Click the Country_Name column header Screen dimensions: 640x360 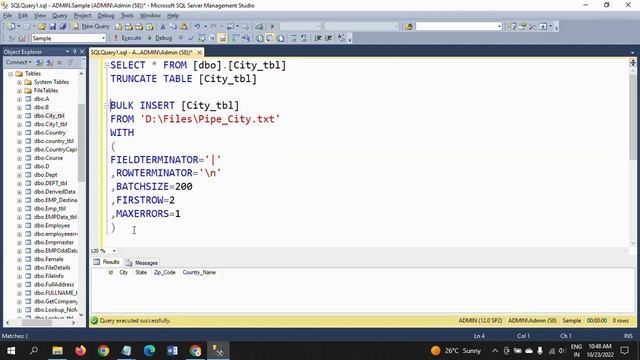[199, 272]
